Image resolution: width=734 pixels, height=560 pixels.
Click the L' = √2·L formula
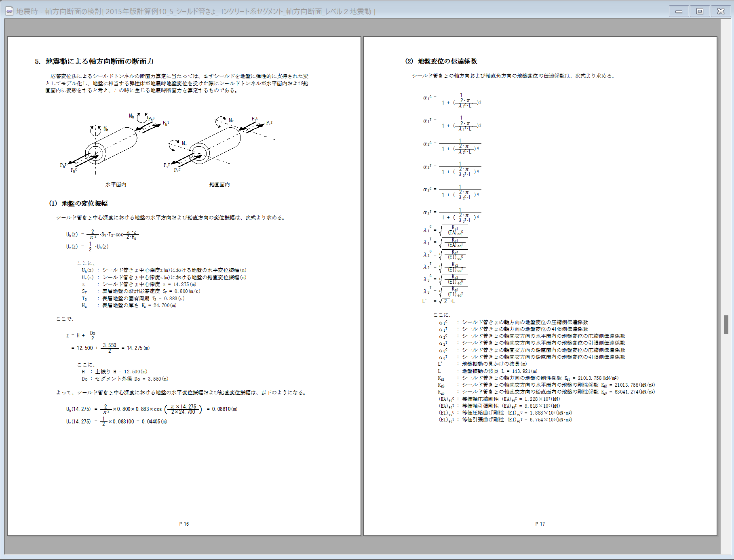pyautogui.click(x=439, y=301)
